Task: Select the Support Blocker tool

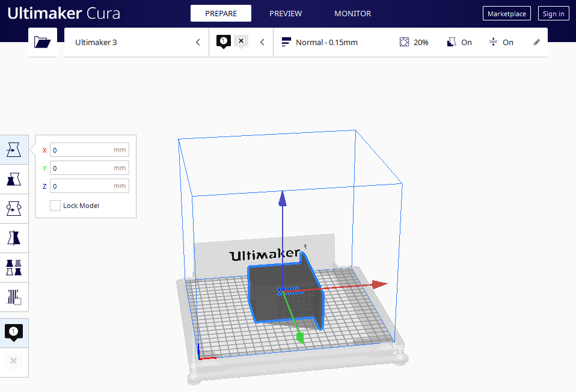Action: [14, 297]
